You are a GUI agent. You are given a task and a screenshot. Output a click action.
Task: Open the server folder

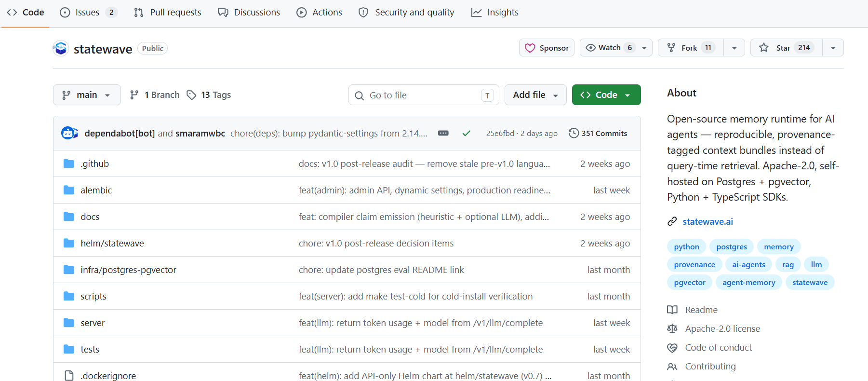[x=93, y=323]
